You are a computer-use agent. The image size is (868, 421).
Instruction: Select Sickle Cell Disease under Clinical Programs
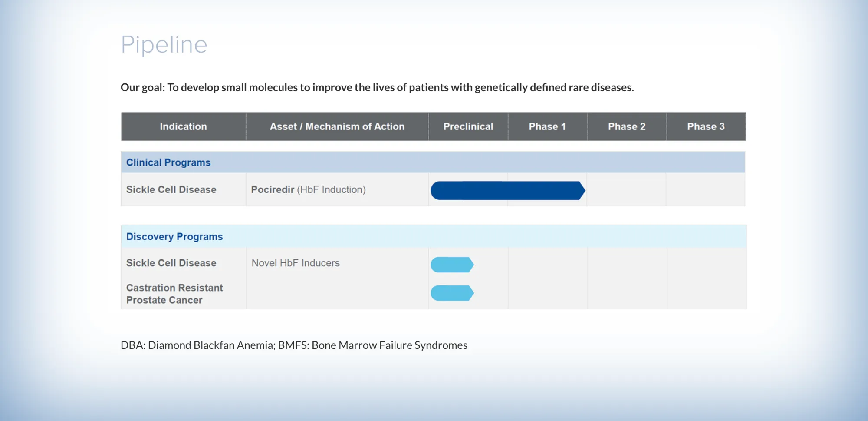(171, 190)
